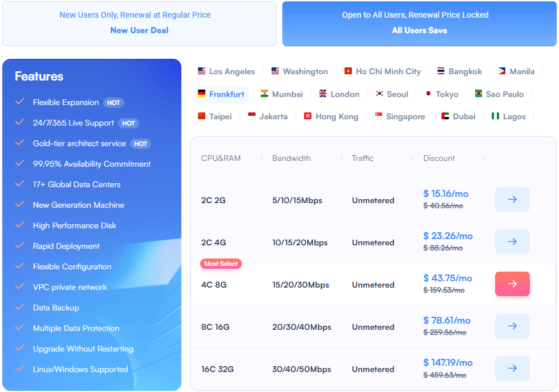Click the 16C 32G configuration cell

[217, 369]
